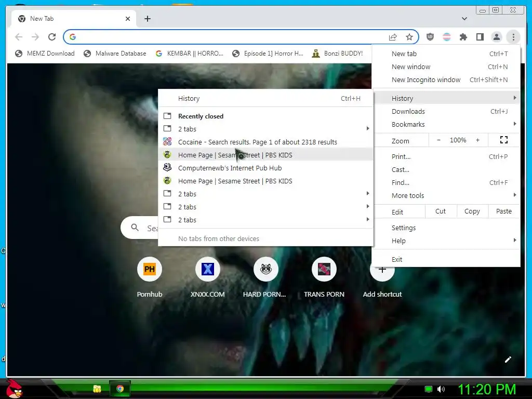Expand More tools submenu
The image size is (532, 399).
click(x=446, y=195)
